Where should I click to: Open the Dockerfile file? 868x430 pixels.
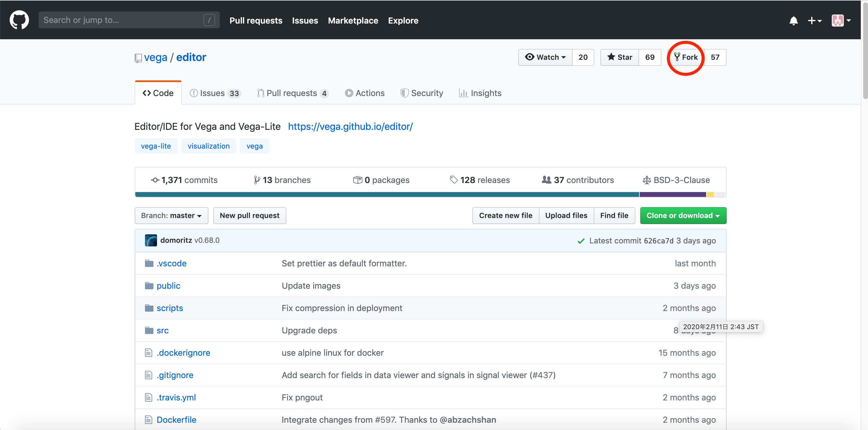176,419
